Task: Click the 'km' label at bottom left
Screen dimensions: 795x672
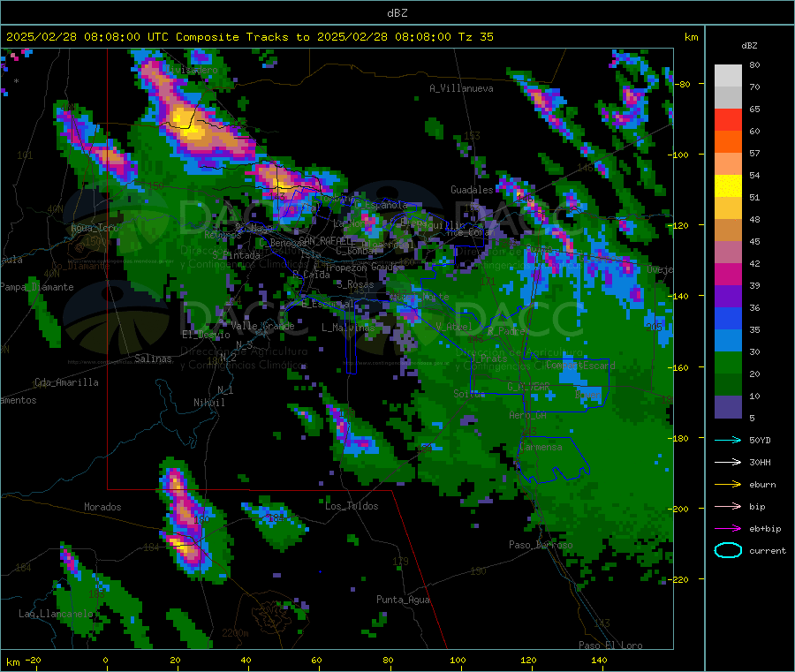Action: tap(12, 662)
